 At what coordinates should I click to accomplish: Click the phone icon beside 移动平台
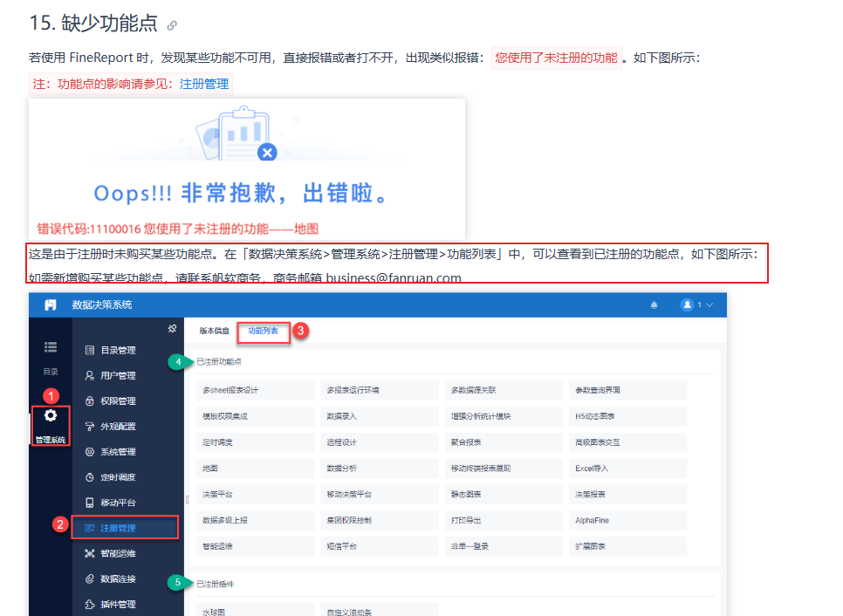(x=90, y=503)
